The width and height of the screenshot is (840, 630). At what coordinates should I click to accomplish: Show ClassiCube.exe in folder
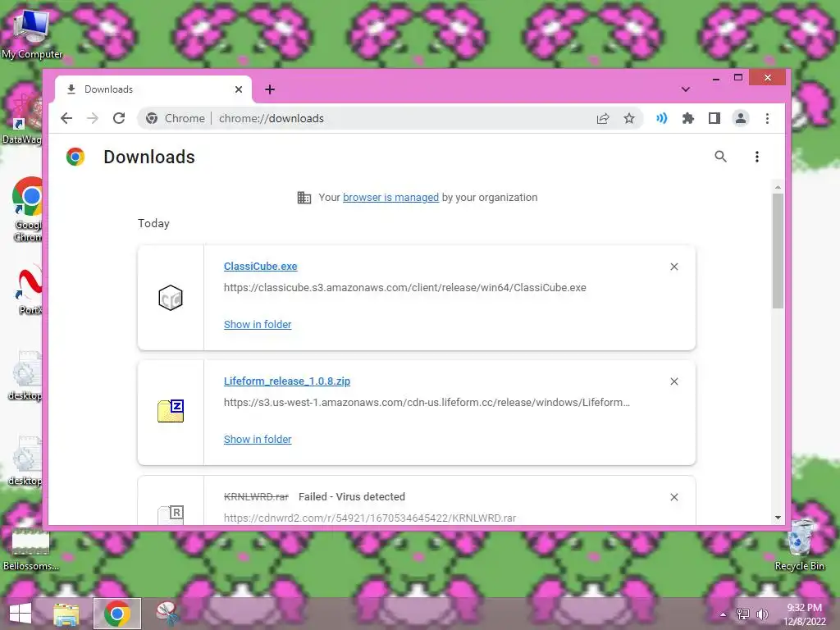[258, 324]
